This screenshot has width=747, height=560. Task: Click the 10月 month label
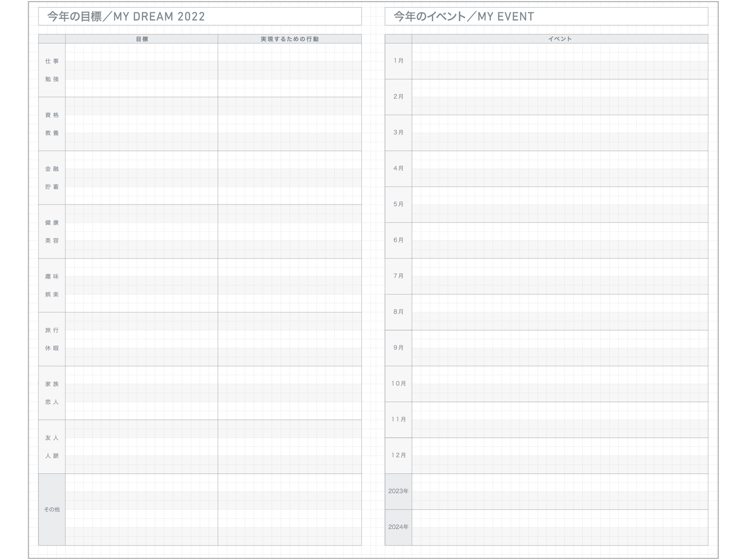(399, 384)
